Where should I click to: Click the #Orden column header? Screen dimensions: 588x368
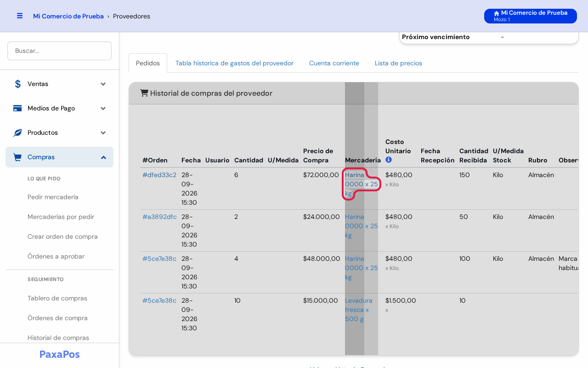(x=155, y=160)
